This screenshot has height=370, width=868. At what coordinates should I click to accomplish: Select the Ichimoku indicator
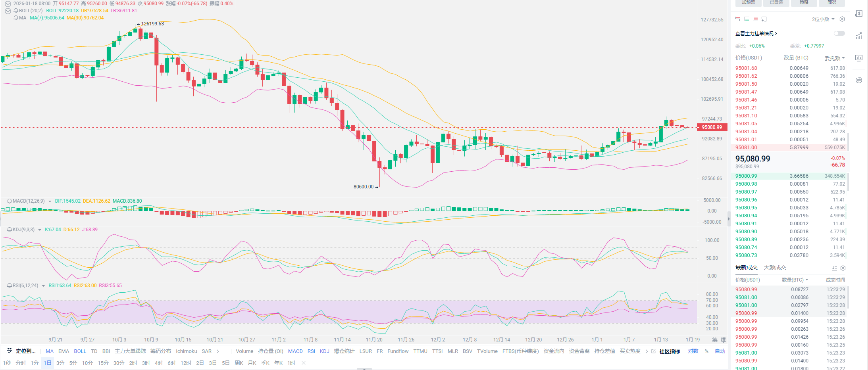click(x=186, y=351)
